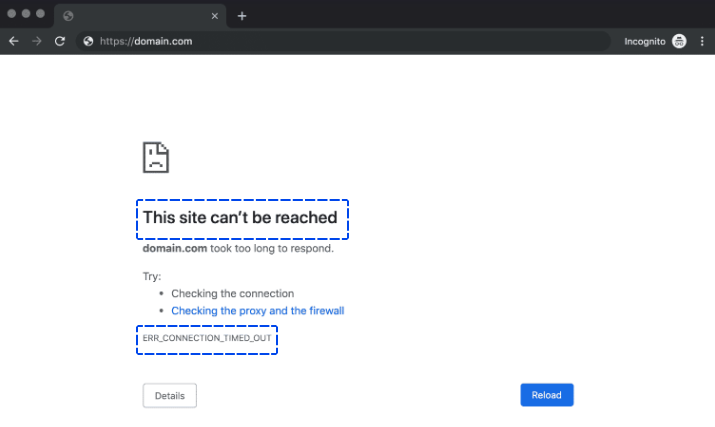
Task: Click the Details button
Action: pyautogui.click(x=170, y=396)
